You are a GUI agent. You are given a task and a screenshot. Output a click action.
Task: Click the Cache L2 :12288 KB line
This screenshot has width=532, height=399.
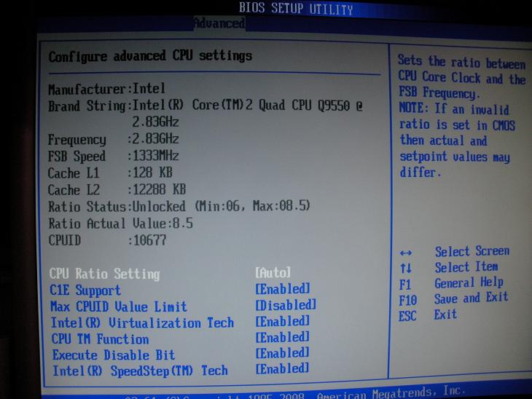point(117,189)
